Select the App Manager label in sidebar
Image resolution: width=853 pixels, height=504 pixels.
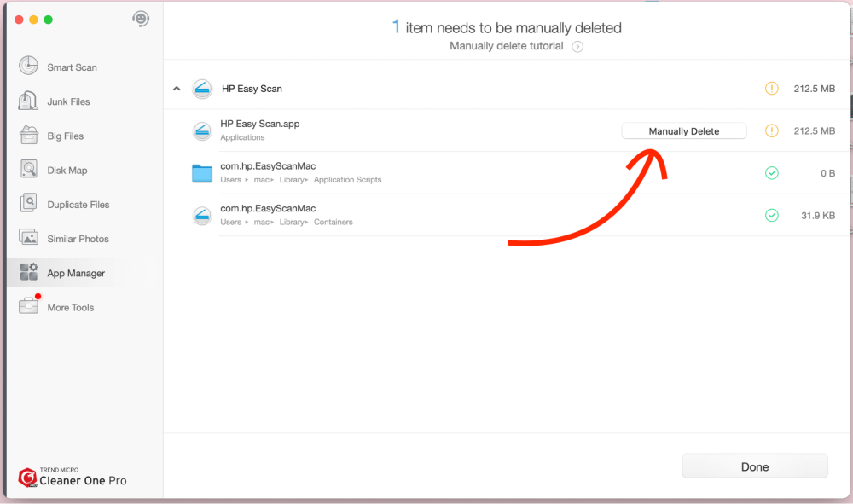point(76,274)
